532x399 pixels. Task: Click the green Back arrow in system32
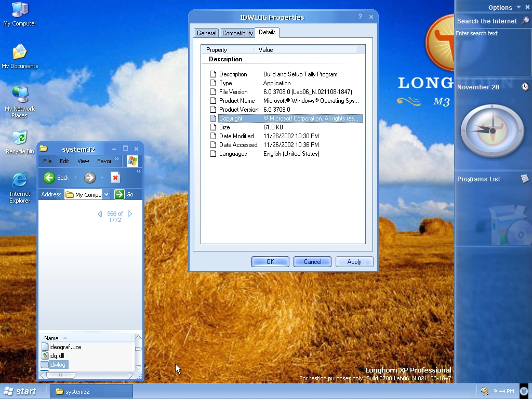pyautogui.click(x=49, y=178)
